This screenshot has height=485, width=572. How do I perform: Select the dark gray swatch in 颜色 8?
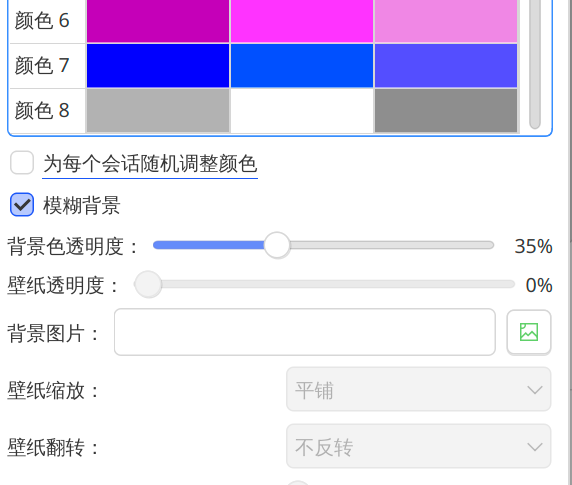point(446,110)
